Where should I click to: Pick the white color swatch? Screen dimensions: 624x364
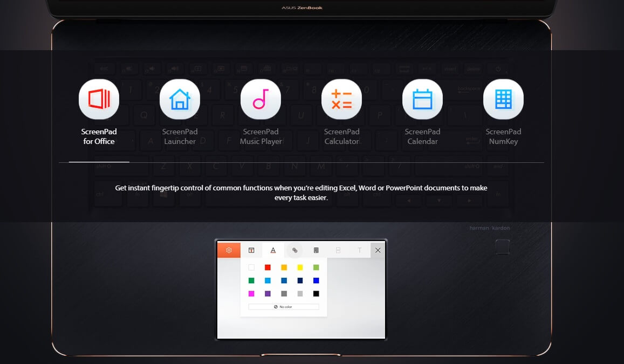(251, 267)
